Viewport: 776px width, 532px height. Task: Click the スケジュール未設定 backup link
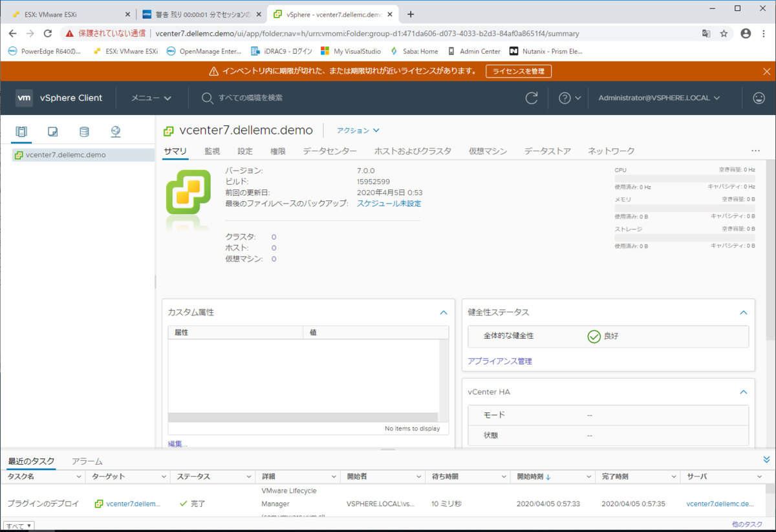(389, 204)
